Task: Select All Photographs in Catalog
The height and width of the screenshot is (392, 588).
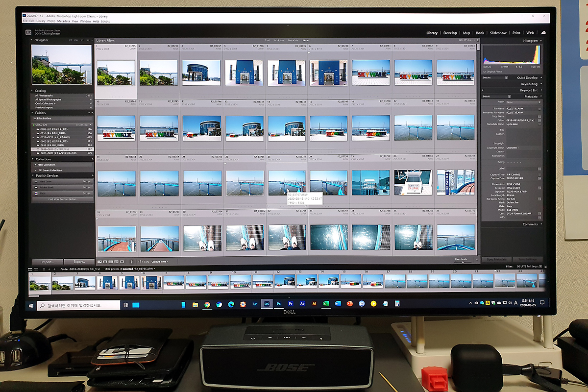Action: tap(63, 96)
